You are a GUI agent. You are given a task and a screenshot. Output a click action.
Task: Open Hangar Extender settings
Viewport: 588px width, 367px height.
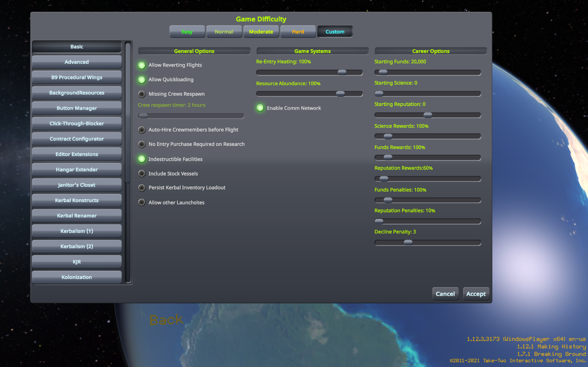coord(77,169)
